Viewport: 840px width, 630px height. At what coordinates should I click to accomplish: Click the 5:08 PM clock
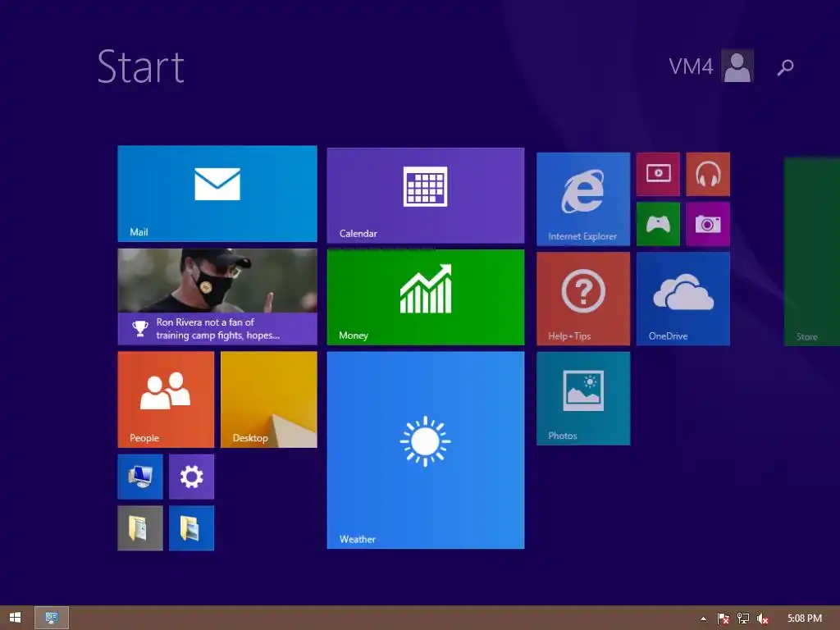(804, 619)
